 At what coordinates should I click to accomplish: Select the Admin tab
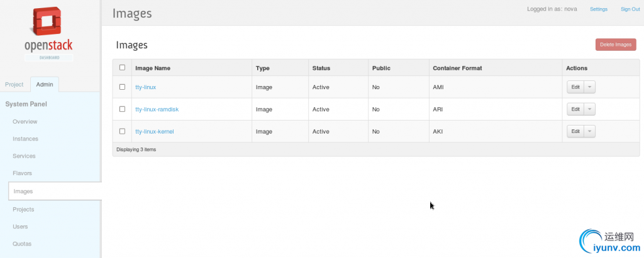[x=45, y=84]
